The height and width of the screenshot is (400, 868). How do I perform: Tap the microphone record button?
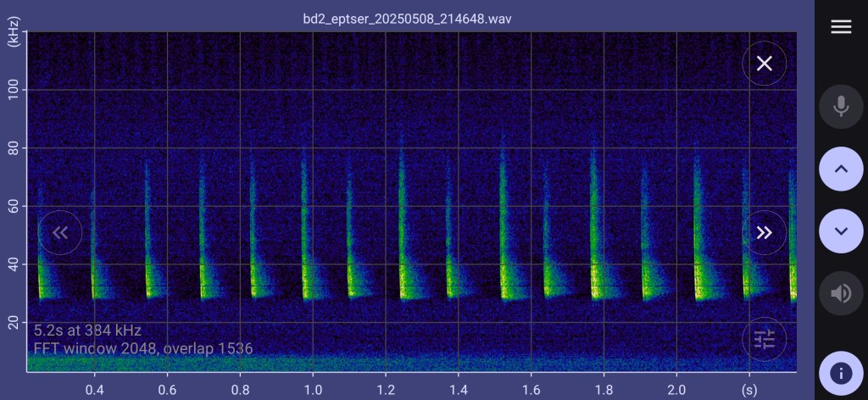(x=840, y=106)
